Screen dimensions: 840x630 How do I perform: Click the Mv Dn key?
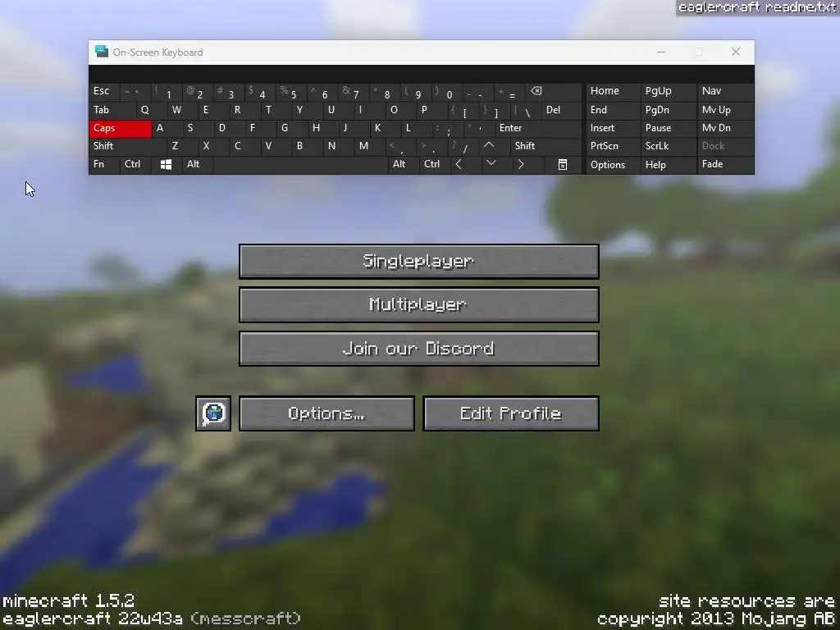click(725, 129)
